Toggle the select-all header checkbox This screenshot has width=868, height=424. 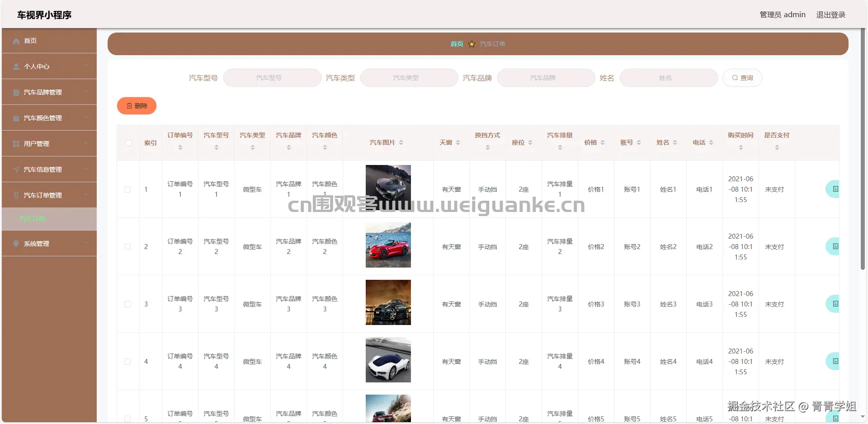[x=128, y=143]
